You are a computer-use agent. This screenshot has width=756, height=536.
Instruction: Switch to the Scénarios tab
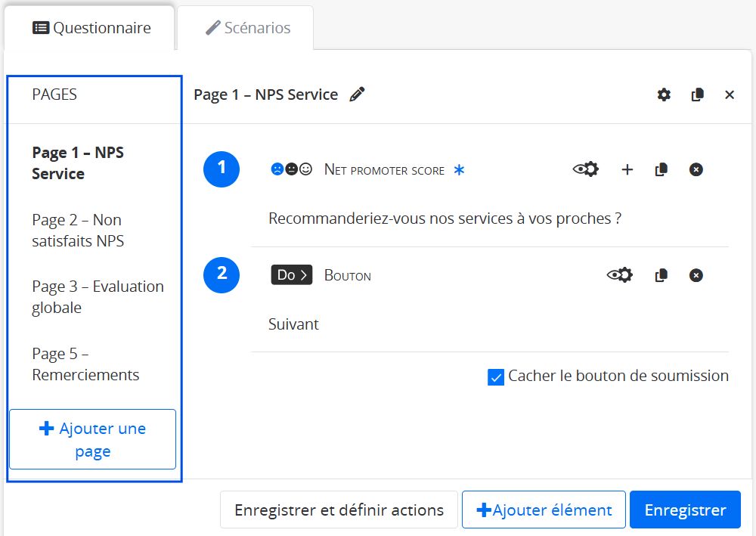247,28
